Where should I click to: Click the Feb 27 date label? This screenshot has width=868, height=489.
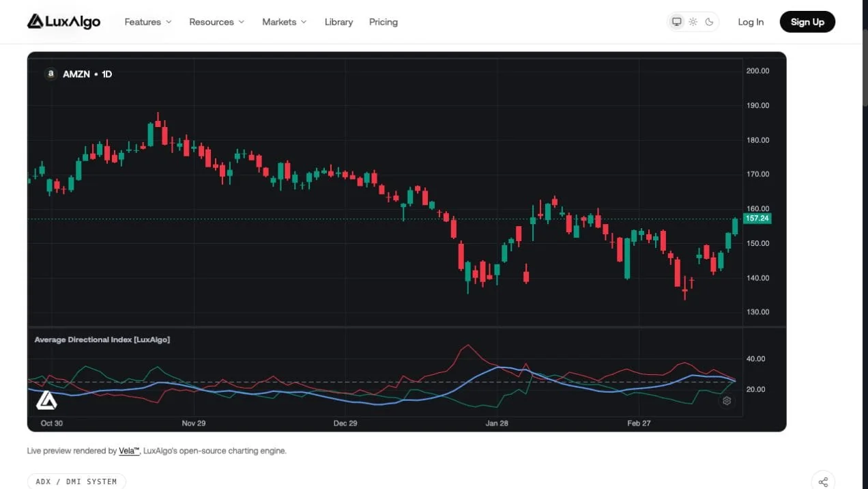click(x=639, y=423)
